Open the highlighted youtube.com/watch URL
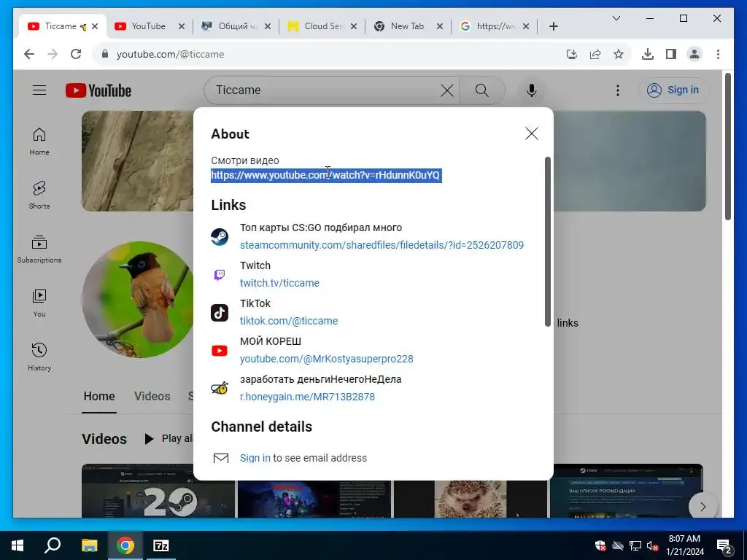This screenshot has width=747, height=560. point(325,175)
